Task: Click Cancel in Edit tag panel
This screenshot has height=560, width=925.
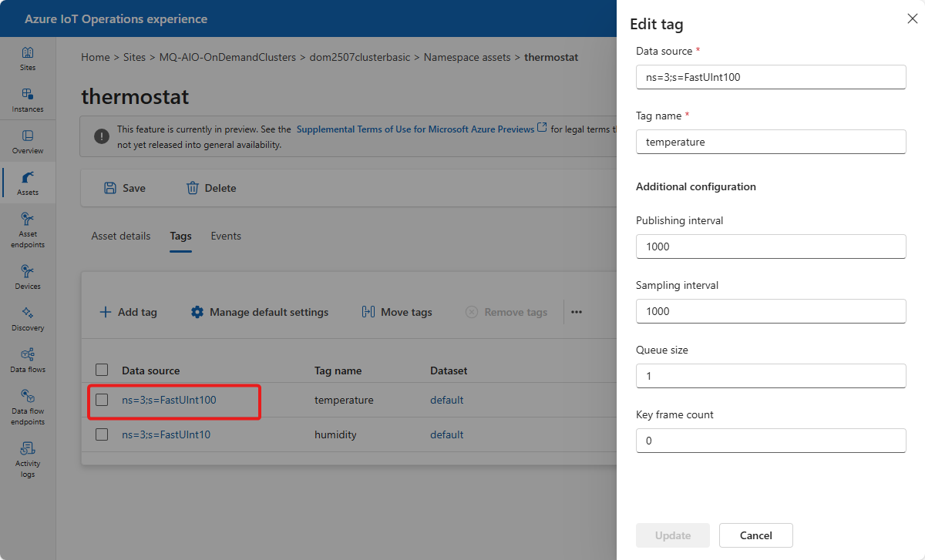Action: pos(756,535)
